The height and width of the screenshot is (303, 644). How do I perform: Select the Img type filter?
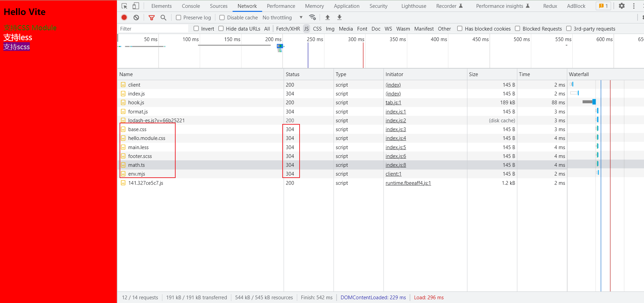330,29
